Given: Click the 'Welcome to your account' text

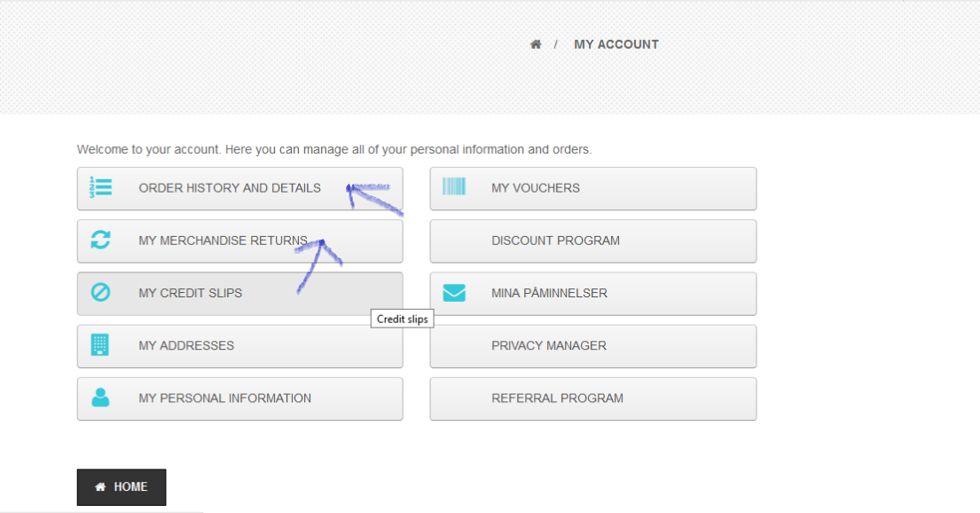Looking at the screenshot, I should (x=334, y=149).
